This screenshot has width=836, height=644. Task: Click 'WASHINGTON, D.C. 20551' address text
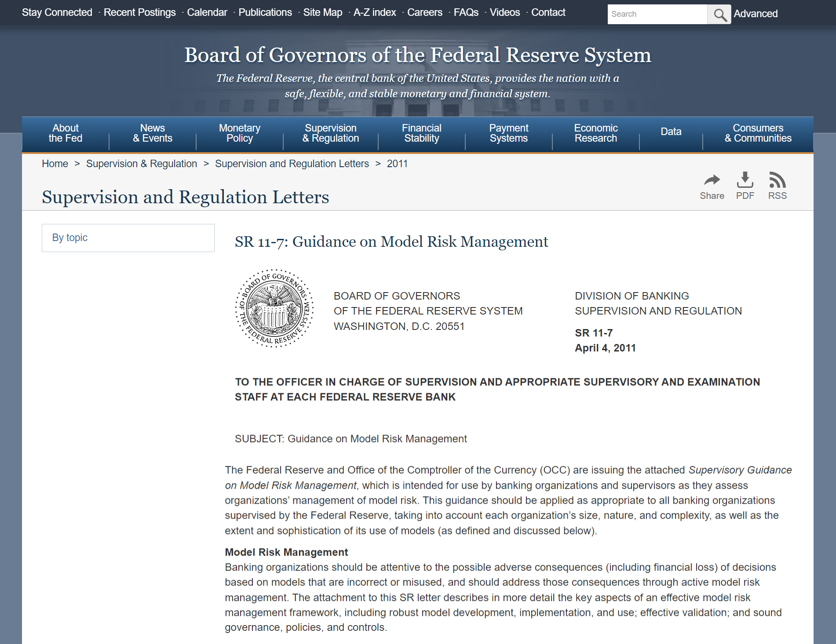click(399, 326)
